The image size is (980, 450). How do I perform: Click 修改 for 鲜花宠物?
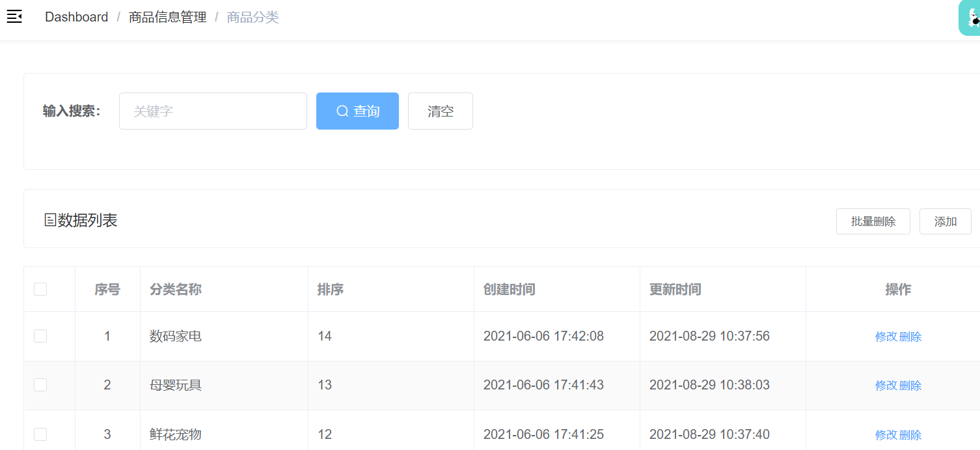(x=886, y=435)
